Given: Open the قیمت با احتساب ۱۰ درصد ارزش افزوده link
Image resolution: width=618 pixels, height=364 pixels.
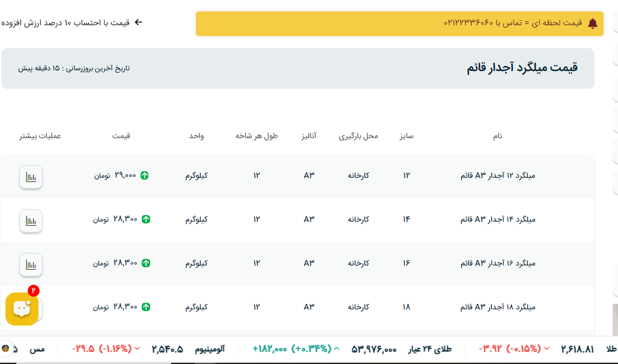Looking at the screenshot, I should point(72,22).
